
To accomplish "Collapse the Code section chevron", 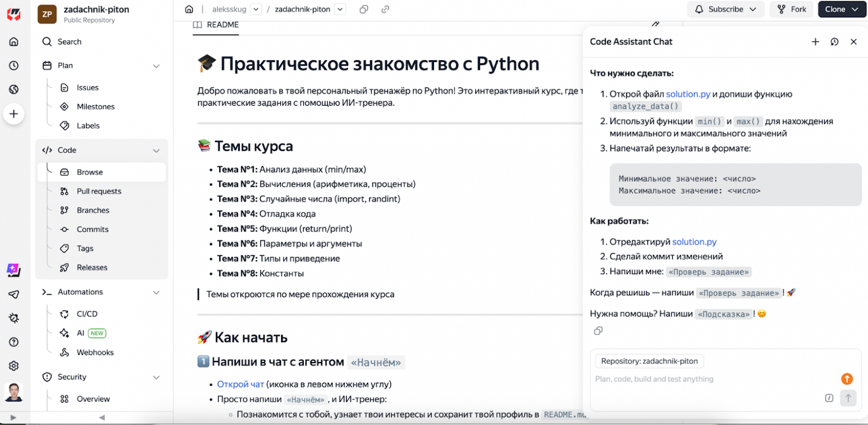I will (156, 150).
